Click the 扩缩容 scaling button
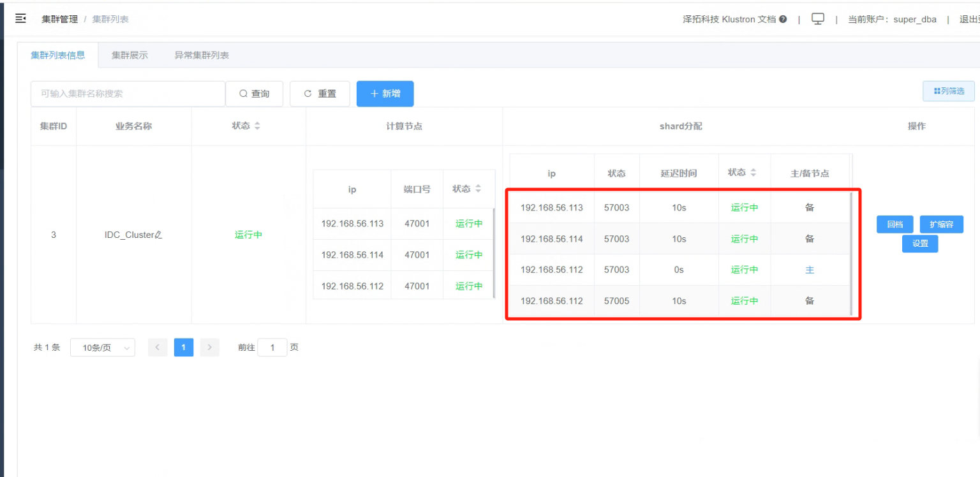The height and width of the screenshot is (477, 980). [x=941, y=224]
